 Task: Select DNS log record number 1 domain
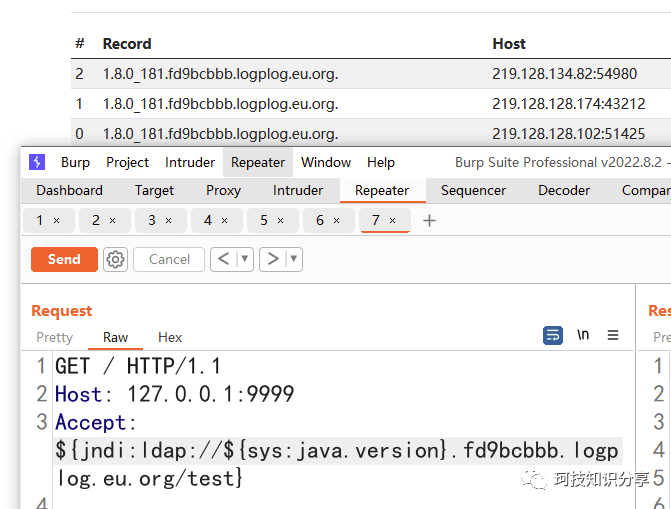(x=220, y=104)
